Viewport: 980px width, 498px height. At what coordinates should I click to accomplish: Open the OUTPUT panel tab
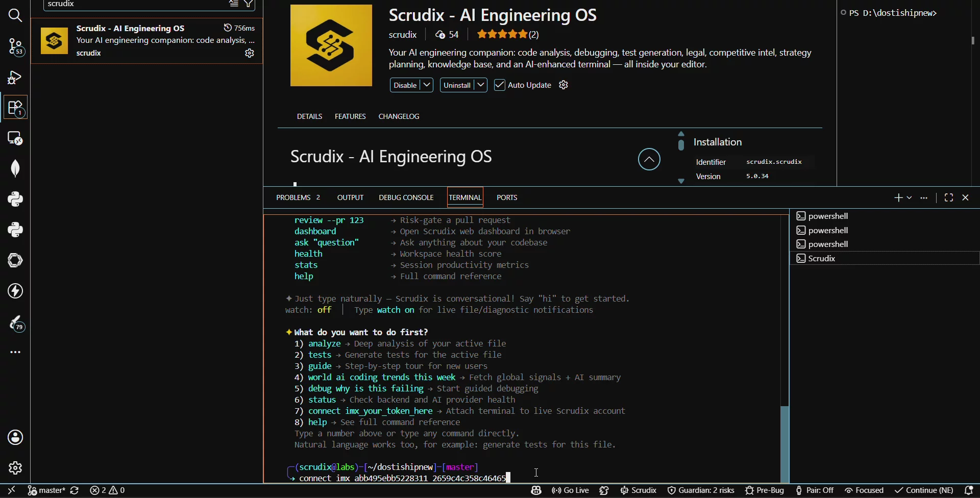(x=350, y=197)
